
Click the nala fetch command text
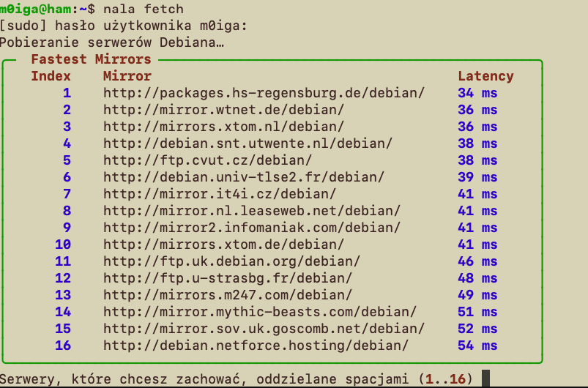click(144, 9)
